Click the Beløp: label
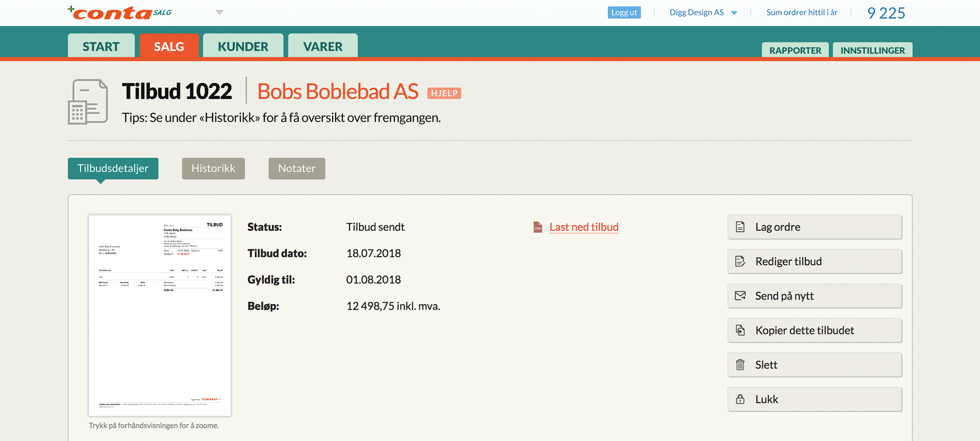The width and height of the screenshot is (980, 441). click(263, 306)
